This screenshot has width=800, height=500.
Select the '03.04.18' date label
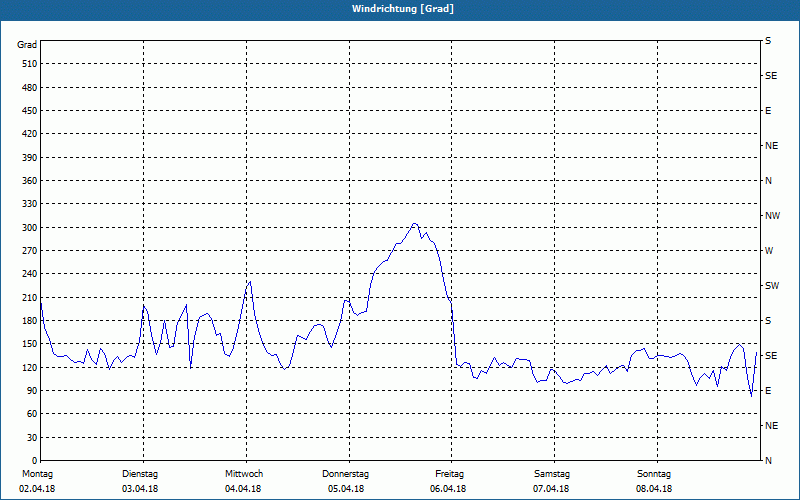[140, 489]
